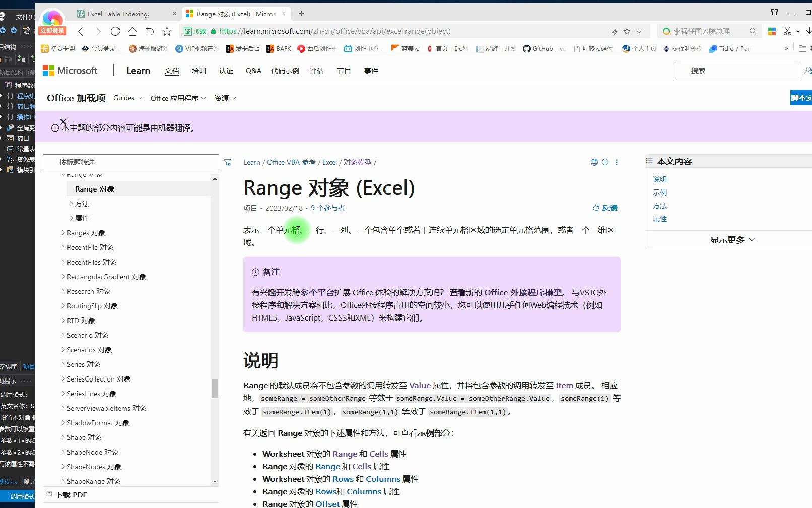
Task: Click the web capture scissors icon in toolbar
Action: [x=787, y=31]
